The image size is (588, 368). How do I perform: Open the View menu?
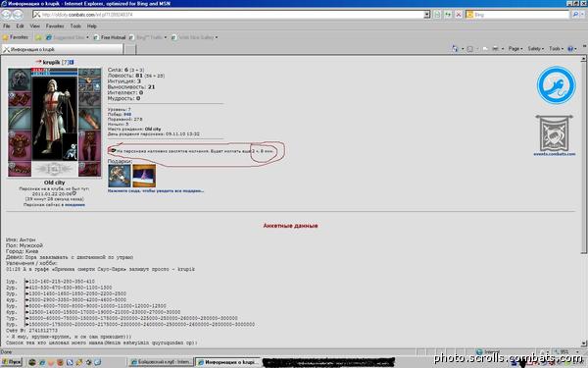tap(34, 26)
